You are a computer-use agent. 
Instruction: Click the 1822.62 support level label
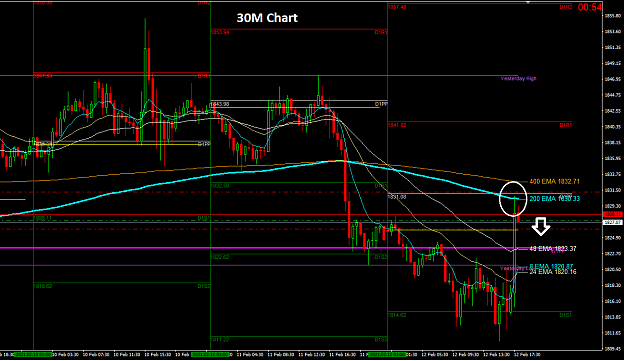tap(220, 257)
